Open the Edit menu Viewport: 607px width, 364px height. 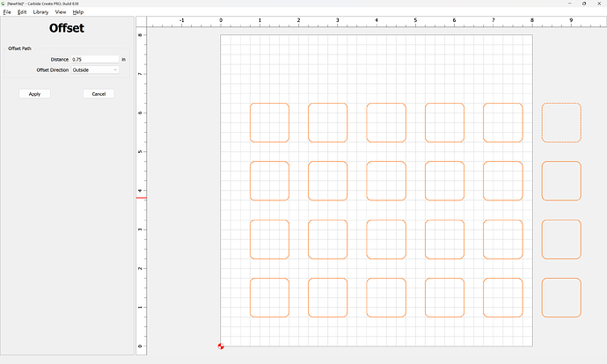[22, 12]
